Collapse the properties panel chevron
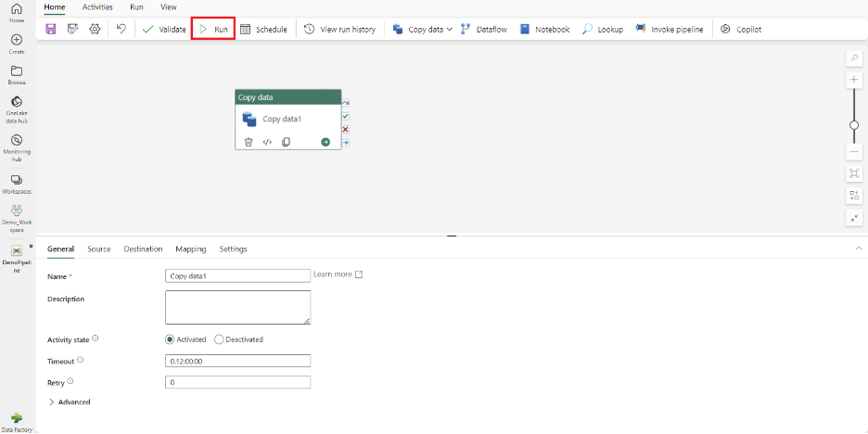The width and height of the screenshot is (868, 434). pyautogui.click(x=859, y=249)
